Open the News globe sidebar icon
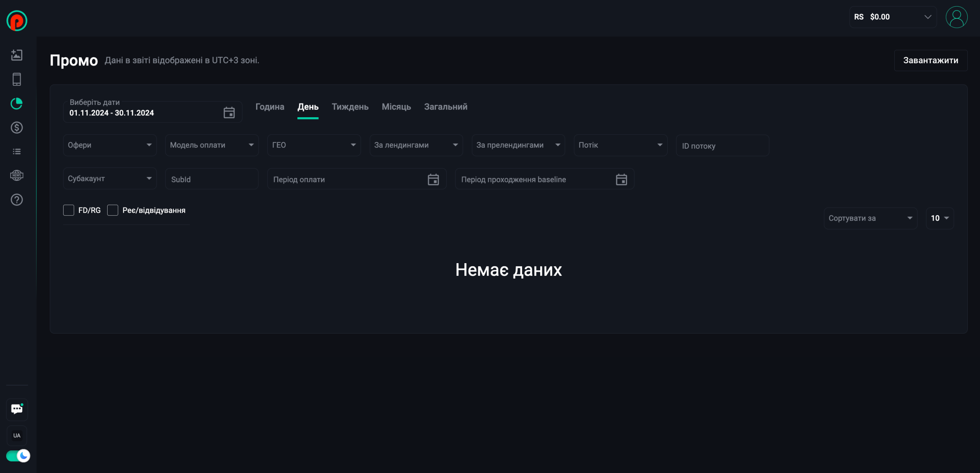This screenshot has height=473, width=980. (x=16, y=175)
